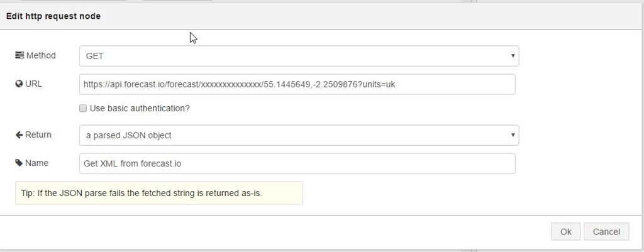644x252 pixels.
Task: Click the tag icon beside Name
Action: pos(19,163)
